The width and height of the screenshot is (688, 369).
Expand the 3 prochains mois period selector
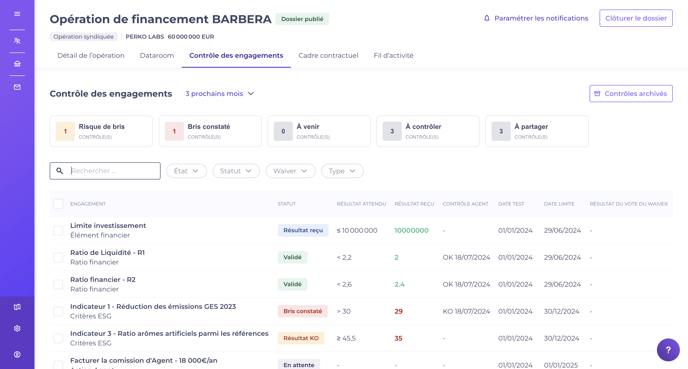219,93
